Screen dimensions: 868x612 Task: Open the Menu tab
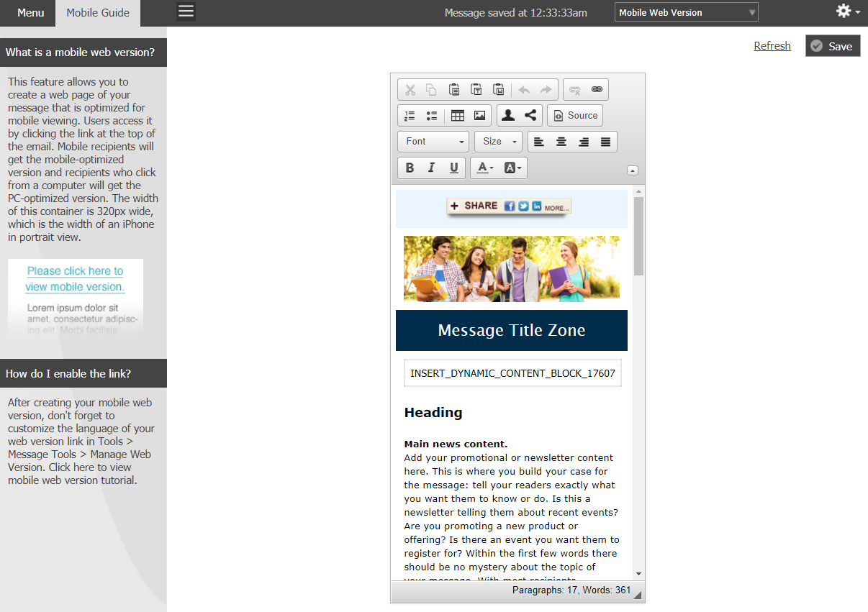point(31,13)
